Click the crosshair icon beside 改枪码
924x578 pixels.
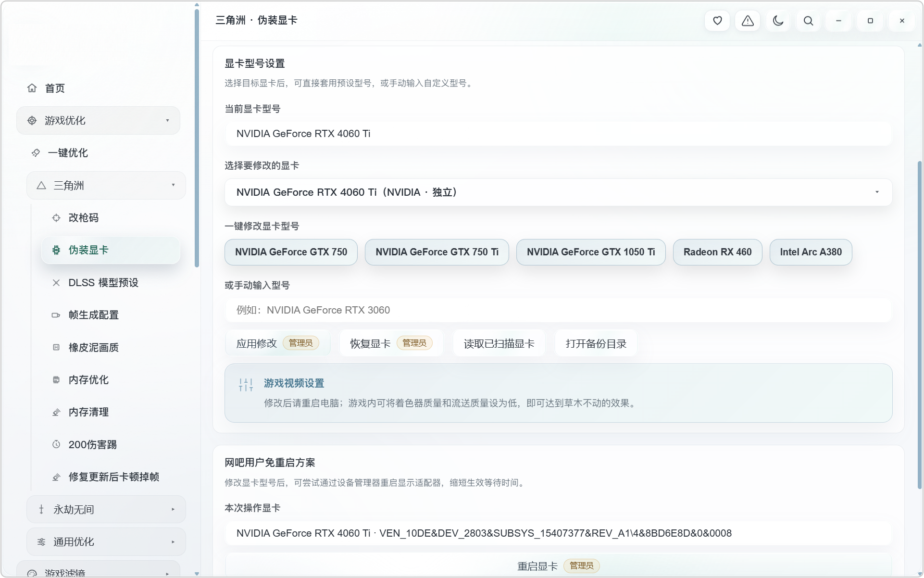[x=56, y=218]
